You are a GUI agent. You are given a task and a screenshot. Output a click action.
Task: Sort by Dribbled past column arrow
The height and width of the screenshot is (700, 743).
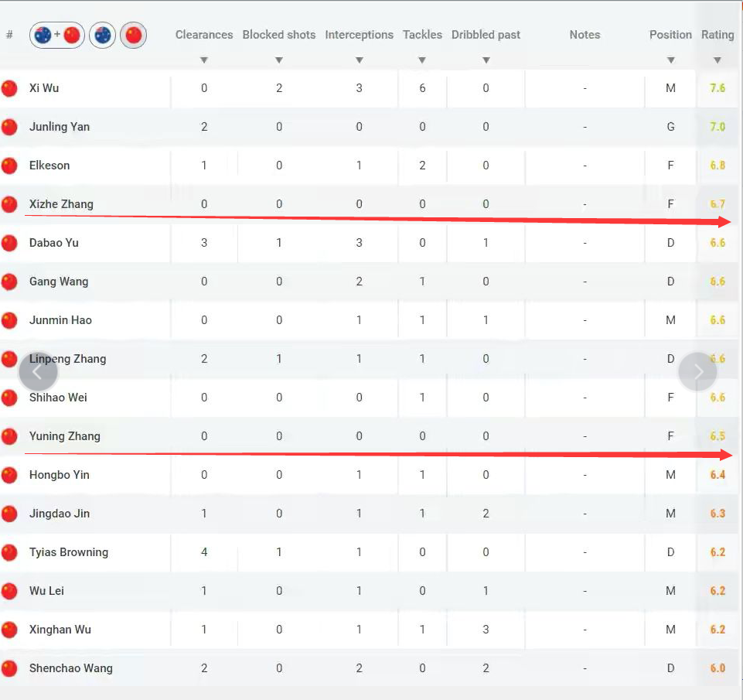coord(486,60)
